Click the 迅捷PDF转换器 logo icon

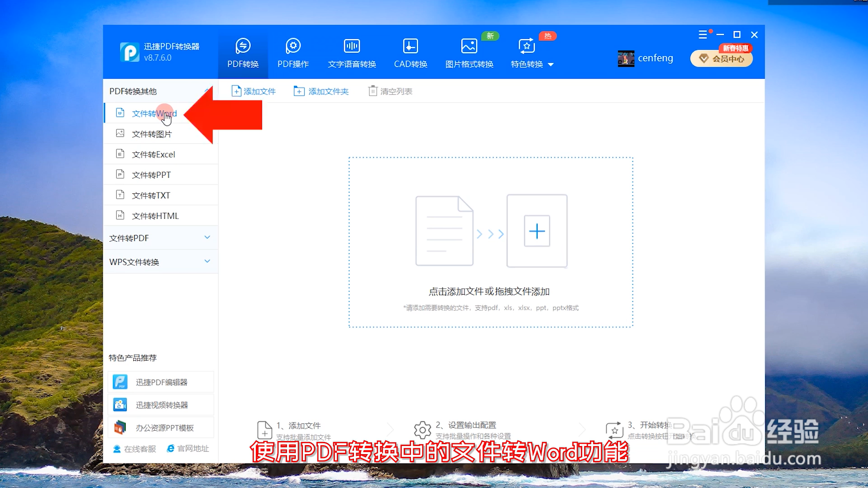130,52
